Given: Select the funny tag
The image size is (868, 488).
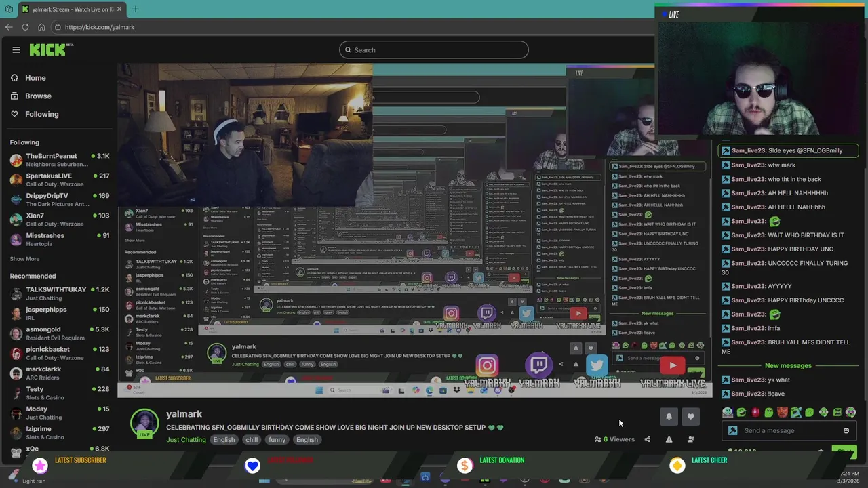Looking at the screenshot, I should point(277,439).
